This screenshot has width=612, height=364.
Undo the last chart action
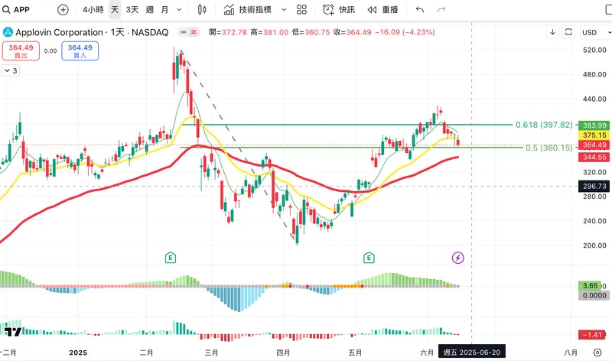pos(420,9)
